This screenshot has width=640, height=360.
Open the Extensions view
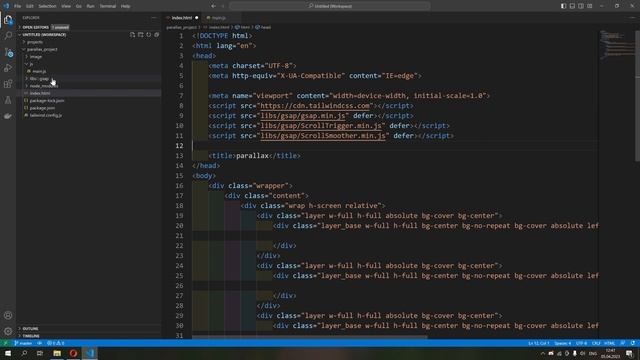click(8, 84)
